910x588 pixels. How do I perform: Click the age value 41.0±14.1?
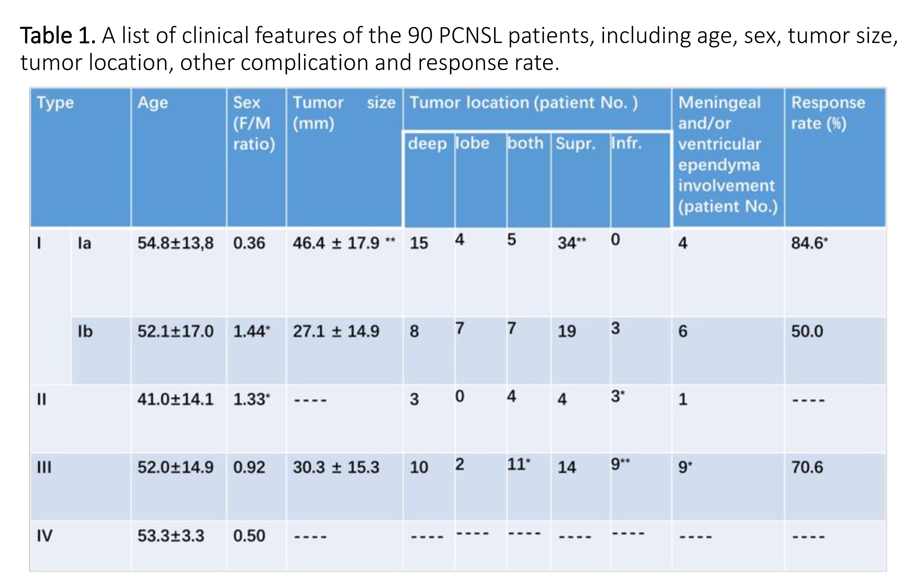tap(175, 399)
